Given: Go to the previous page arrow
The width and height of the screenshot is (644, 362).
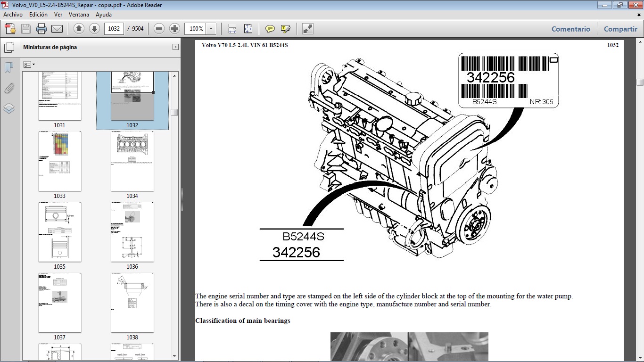Looking at the screenshot, I should [x=79, y=29].
